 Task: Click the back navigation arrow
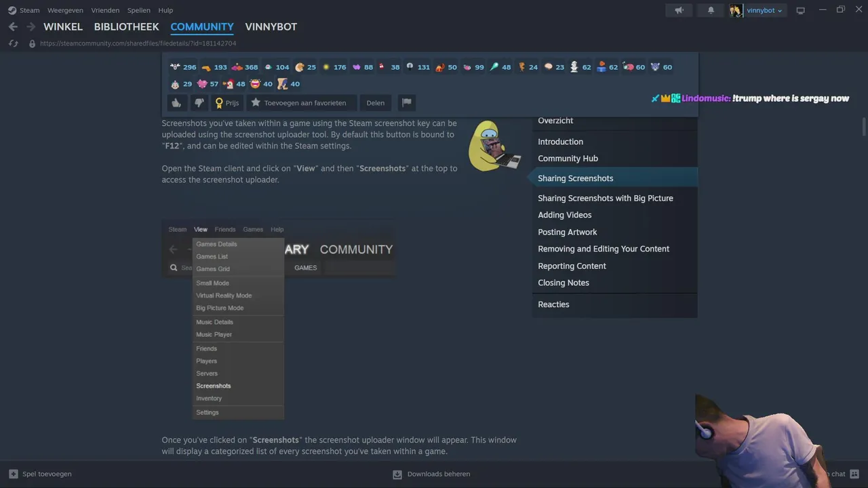pos(13,26)
